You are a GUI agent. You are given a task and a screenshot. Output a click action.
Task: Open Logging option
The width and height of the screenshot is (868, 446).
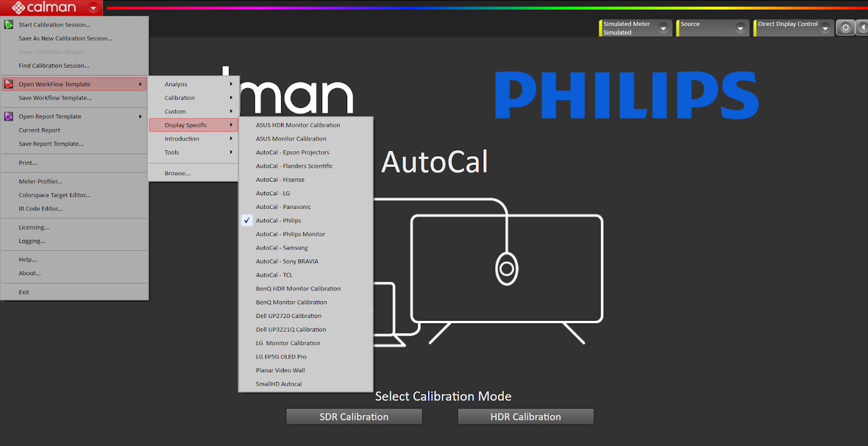click(x=74, y=241)
